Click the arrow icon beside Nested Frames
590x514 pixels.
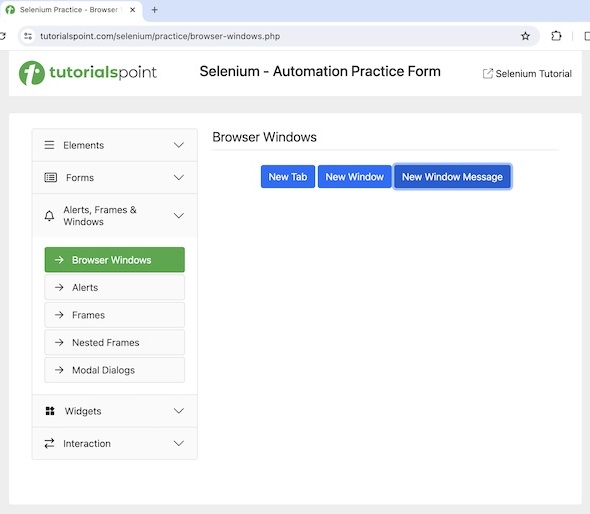coord(59,342)
